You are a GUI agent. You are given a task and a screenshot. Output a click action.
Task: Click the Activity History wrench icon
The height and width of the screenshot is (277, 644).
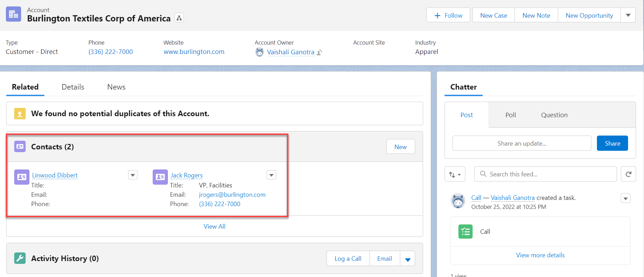coord(20,258)
